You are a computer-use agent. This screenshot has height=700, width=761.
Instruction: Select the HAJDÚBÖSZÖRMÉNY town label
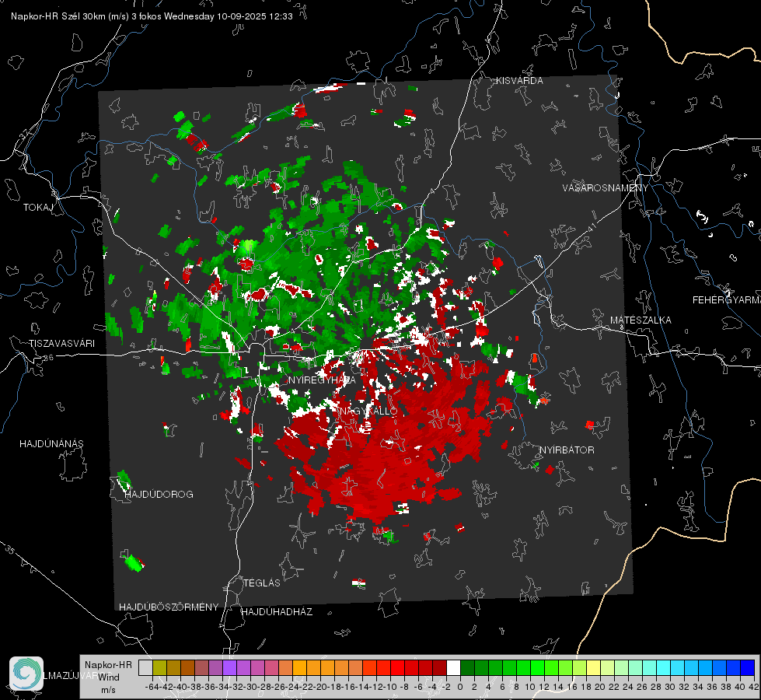tap(169, 607)
